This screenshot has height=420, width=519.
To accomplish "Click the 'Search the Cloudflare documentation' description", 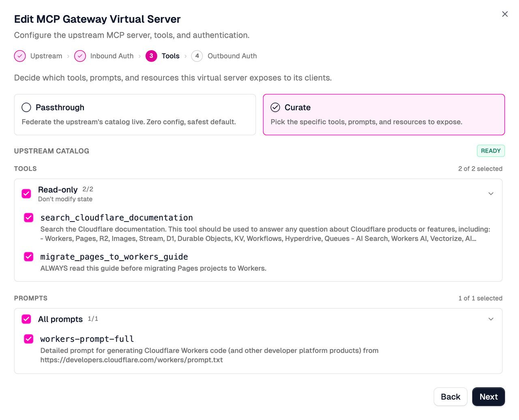I will pos(265,234).
